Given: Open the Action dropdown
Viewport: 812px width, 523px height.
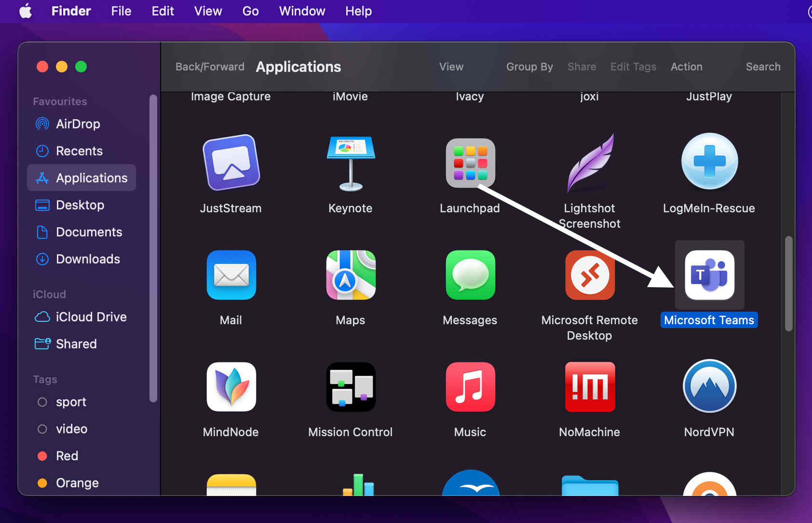Looking at the screenshot, I should tap(686, 67).
